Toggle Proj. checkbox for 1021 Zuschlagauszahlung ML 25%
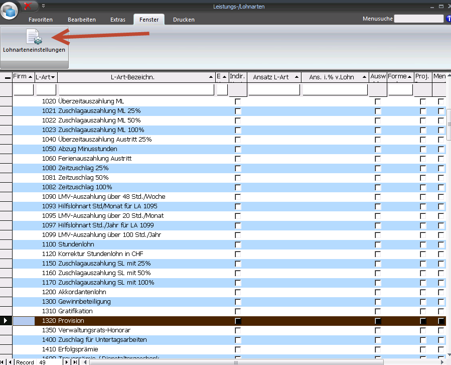The height and width of the screenshot is (365, 451). click(423, 111)
